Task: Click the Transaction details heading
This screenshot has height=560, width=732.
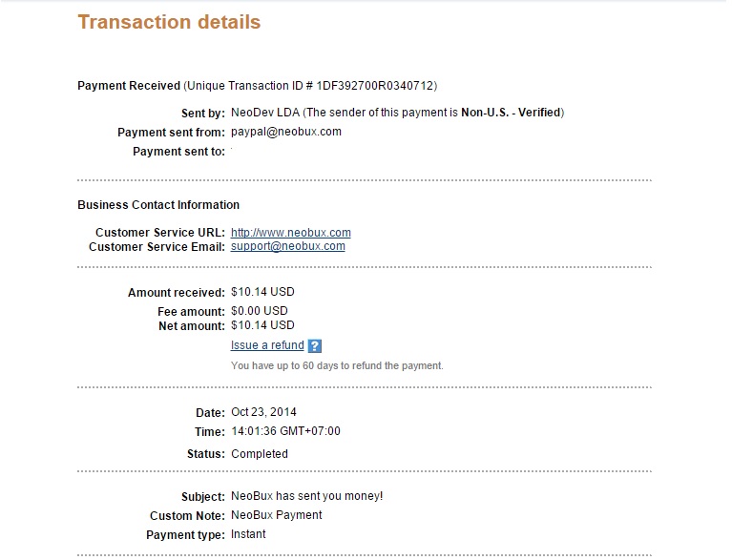Action: 169,22
